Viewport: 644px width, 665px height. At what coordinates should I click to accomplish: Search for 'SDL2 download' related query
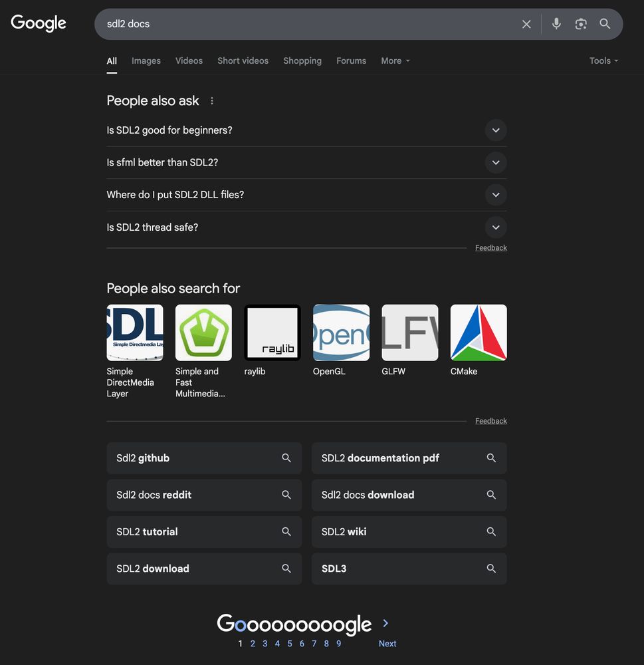click(x=204, y=569)
